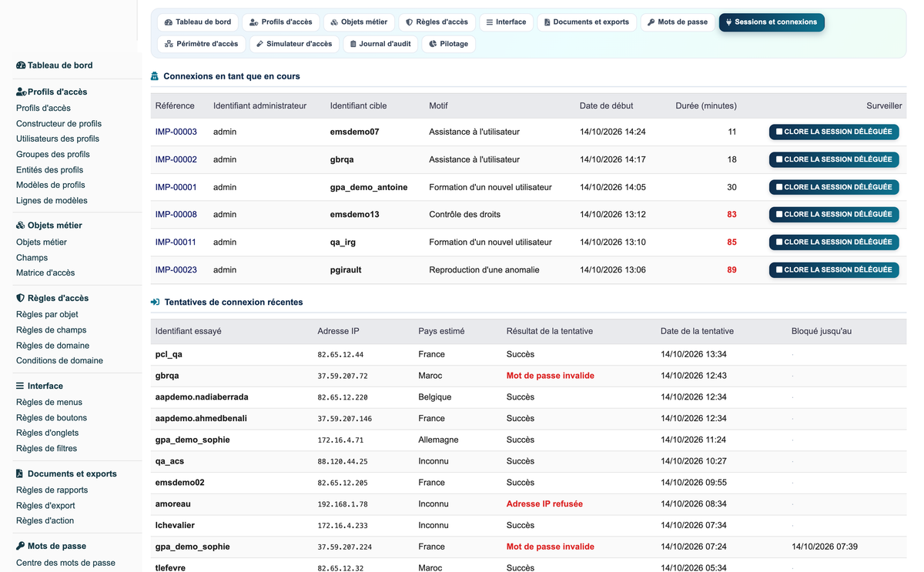
Task: Click the pencil icon on the Simulateur d'accès tab
Action: [260, 44]
